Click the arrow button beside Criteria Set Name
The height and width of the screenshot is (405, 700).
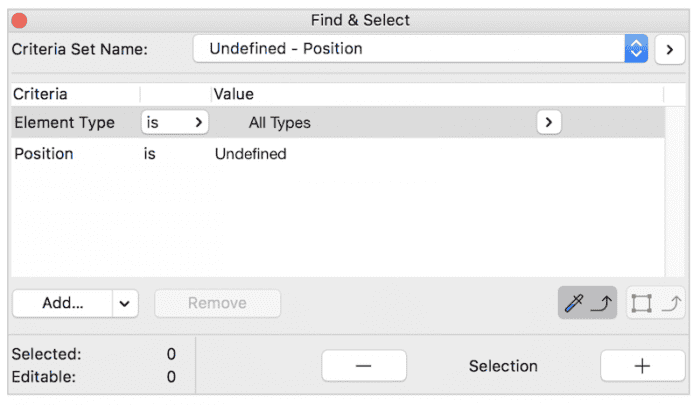(x=670, y=49)
